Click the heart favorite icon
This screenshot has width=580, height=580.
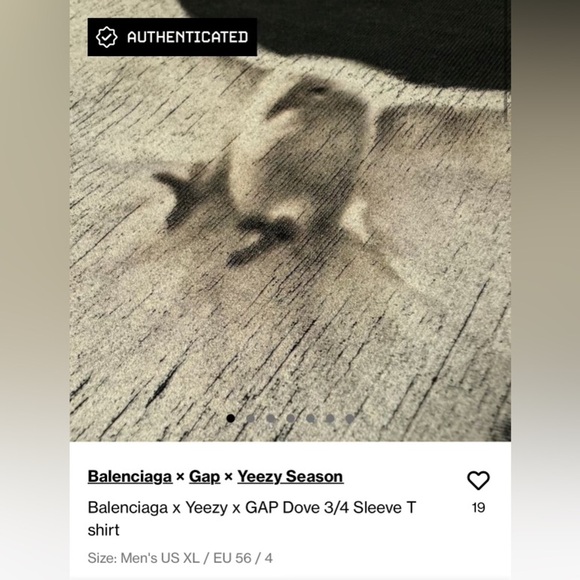[x=478, y=480]
